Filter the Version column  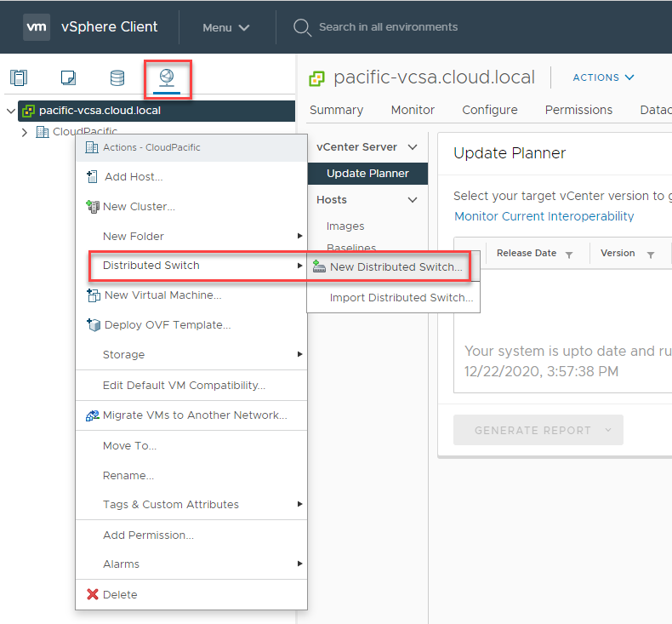[651, 255]
